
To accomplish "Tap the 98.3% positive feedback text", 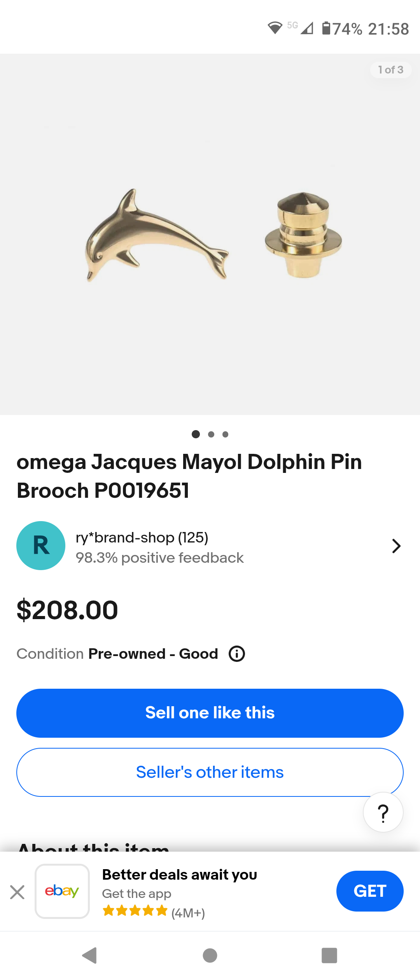I will pyautogui.click(x=159, y=558).
